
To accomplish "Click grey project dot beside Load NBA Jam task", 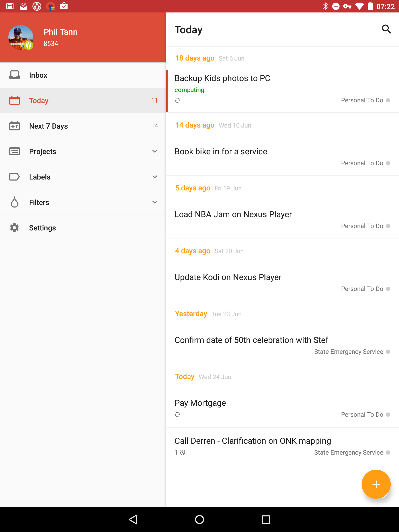I will tap(388, 226).
